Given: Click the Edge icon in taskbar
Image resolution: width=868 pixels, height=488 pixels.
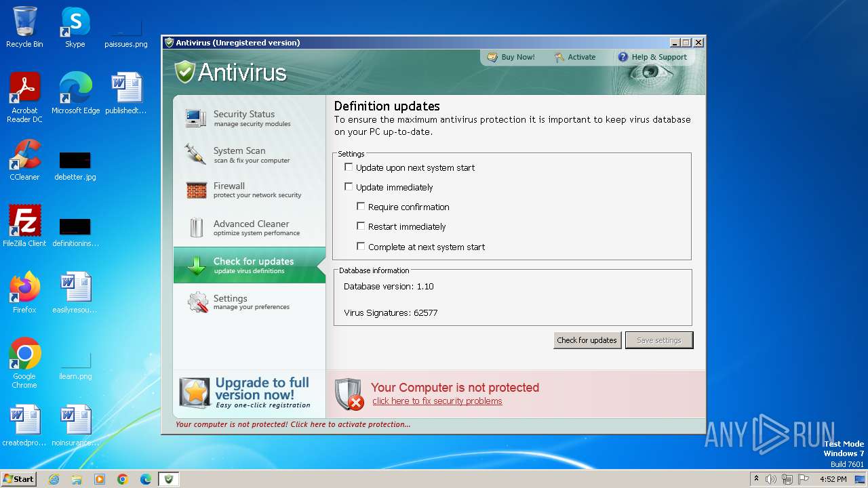Looking at the screenshot, I should point(146,479).
